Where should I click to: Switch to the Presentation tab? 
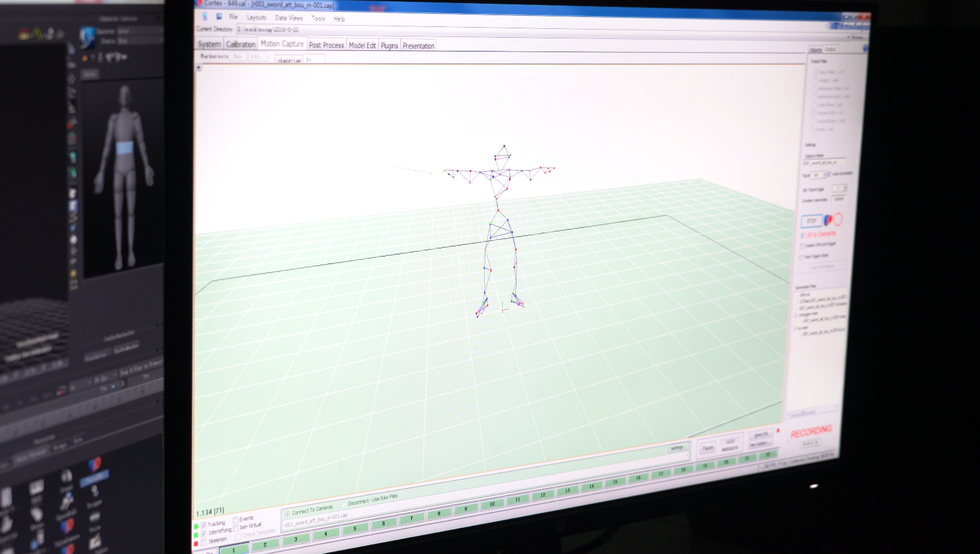point(418,46)
